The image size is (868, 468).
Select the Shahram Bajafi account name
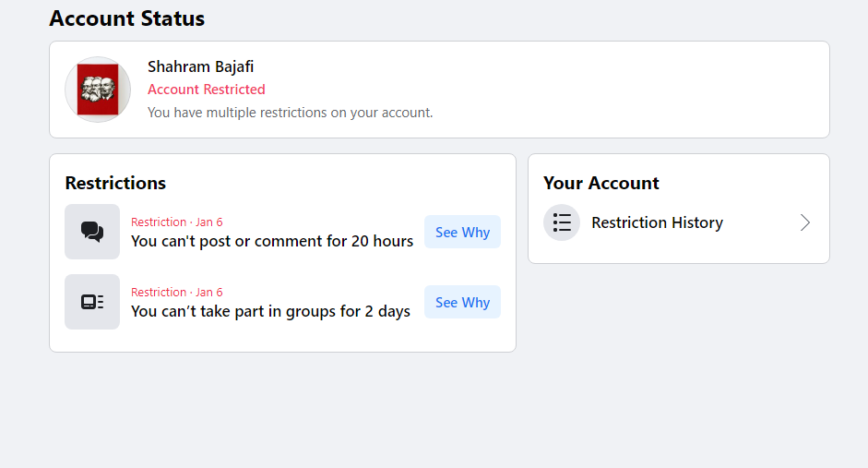(200, 66)
